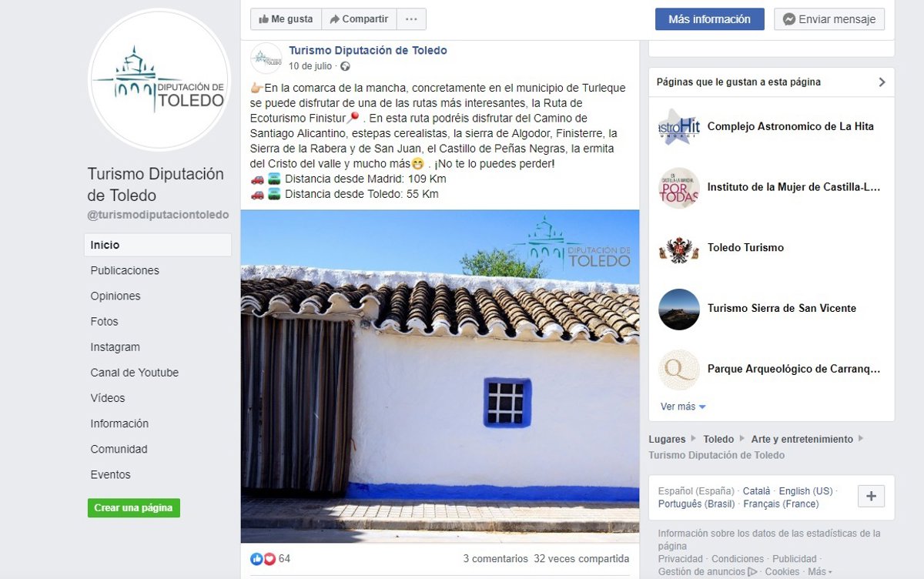Open the Turismo Sierra de San Vicente avatar
The height and width of the screenshot is (579, 924).
coord(679,309)
